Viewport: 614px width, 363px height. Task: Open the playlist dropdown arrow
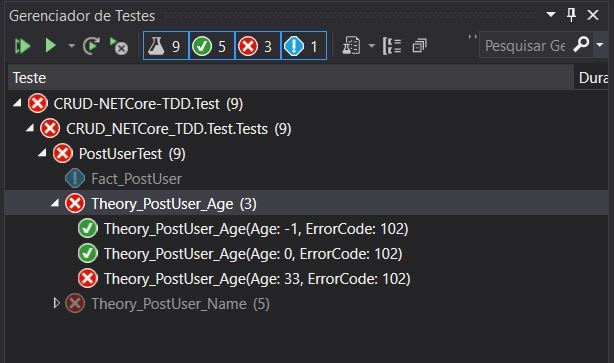pyautogui.click(x=372, y=46)
